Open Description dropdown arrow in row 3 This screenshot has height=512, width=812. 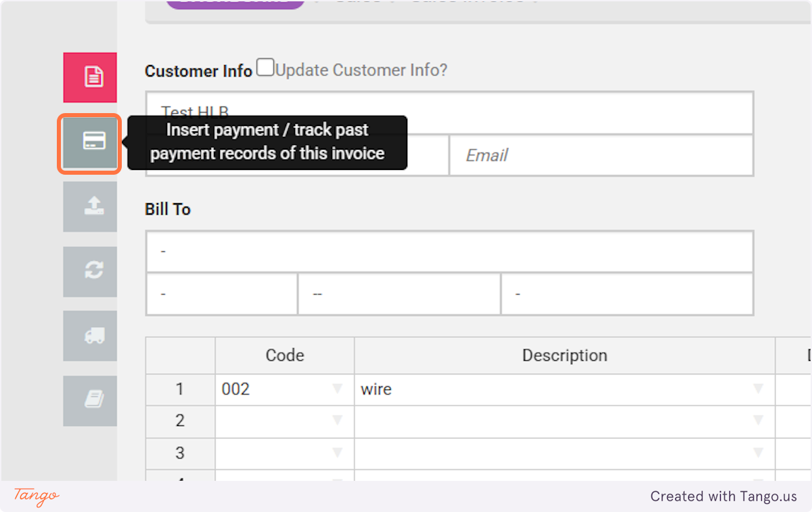pos(758,452)
